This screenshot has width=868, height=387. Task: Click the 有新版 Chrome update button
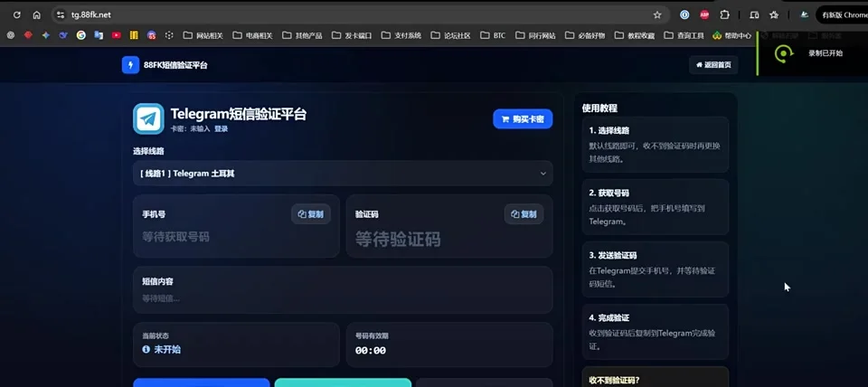[842, 15]
